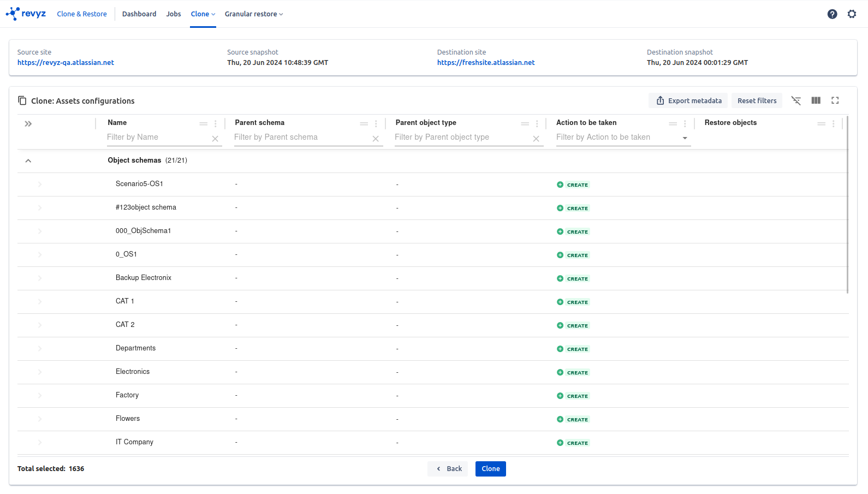This screenshot has height=494, width=868.
Task: Grab Parent object type column drag handle
Action: 525,124
